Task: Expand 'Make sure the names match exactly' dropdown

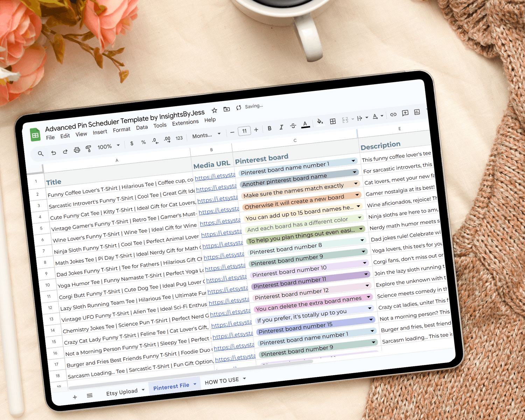Action: (356, 183)
